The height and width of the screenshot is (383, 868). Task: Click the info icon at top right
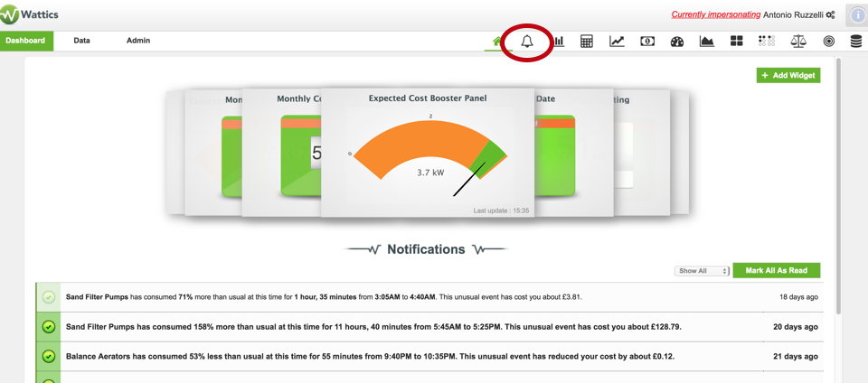click(857, 14)
